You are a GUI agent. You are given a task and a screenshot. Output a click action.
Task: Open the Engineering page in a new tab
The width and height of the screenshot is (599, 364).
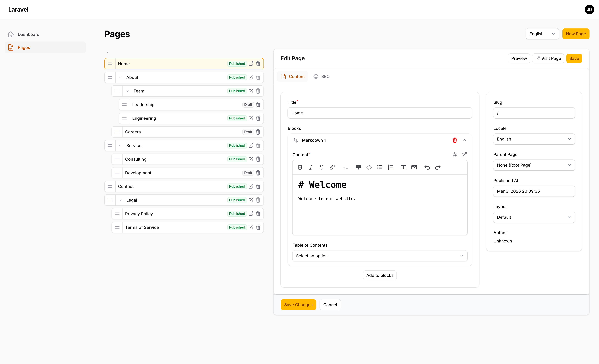[x=251, y=118]
